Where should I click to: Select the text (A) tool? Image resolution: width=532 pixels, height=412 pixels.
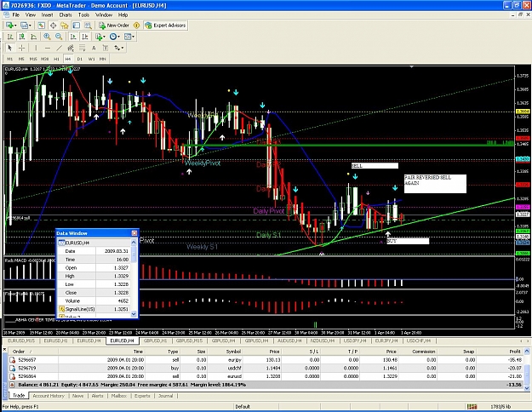click(94, 48)
